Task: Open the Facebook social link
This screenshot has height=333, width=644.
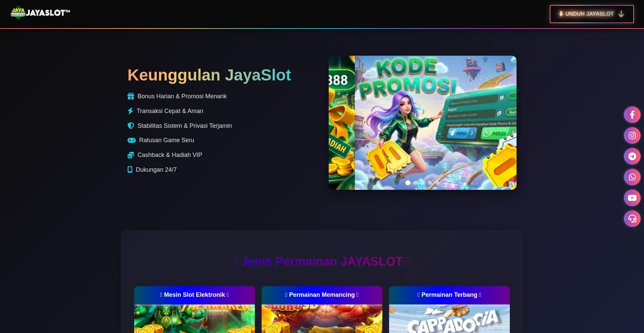Action: coord(632,115)
